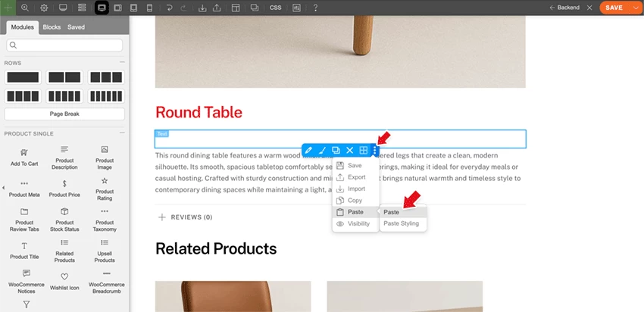Viewport: 644px width, 312px height.
Task: Select the six-column row layout
Action: coord(106,96)
